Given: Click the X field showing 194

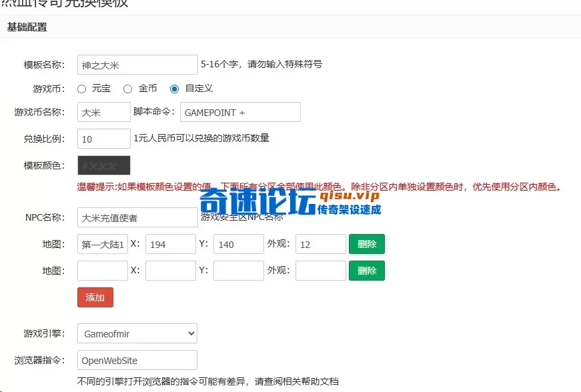Looking at the screenshot, I should (x=171, y=244).
